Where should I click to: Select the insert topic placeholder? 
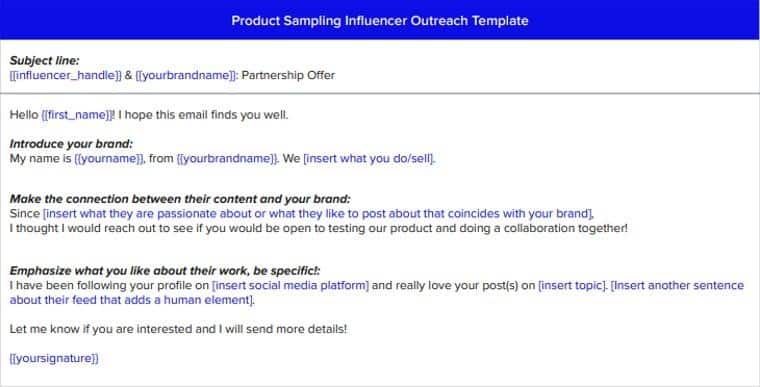tap(572, 286)
